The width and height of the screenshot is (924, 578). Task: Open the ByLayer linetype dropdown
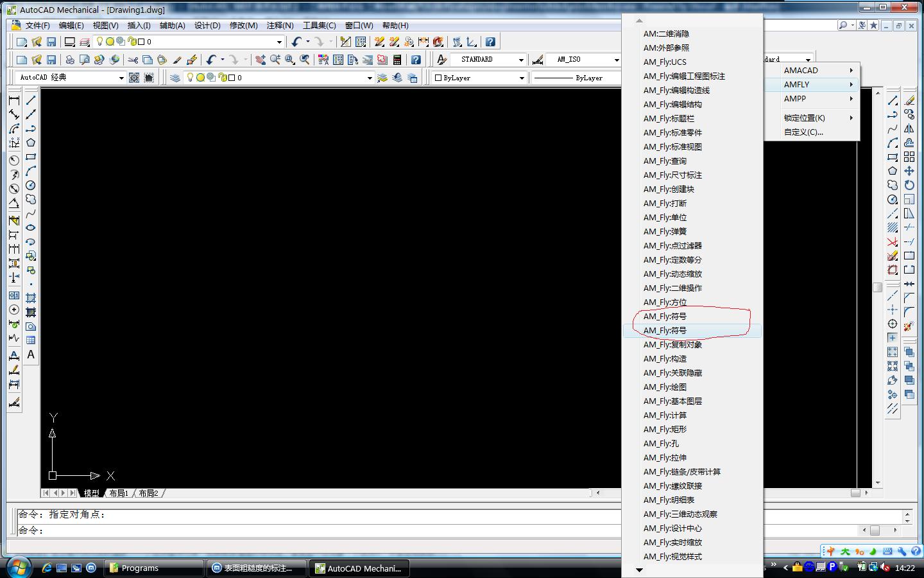(577, 78)
